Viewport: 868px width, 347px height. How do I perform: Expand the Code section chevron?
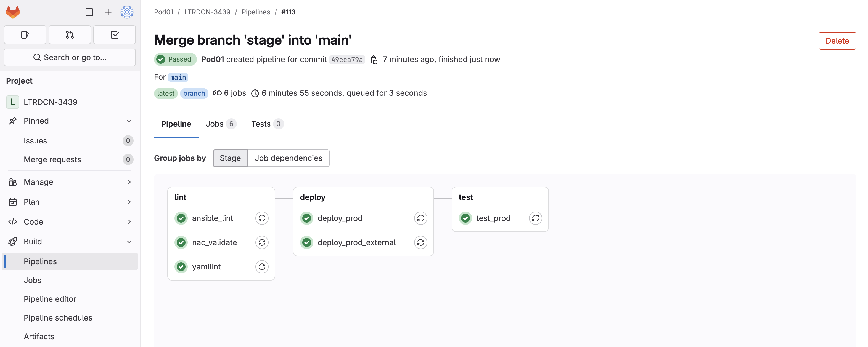point(129,222)
